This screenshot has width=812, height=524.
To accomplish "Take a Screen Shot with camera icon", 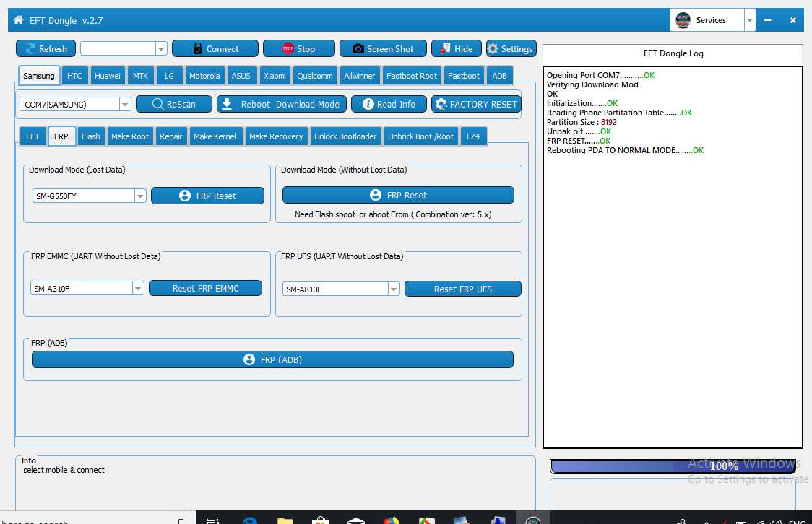I will [x=358, y=48].
